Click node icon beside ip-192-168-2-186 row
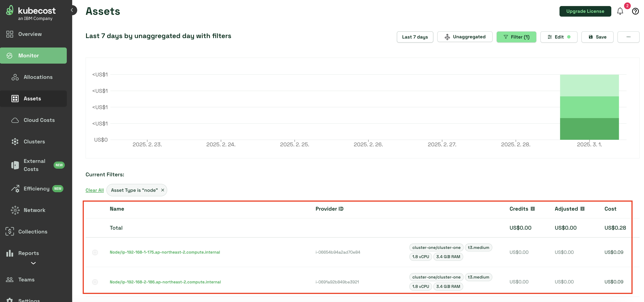This screenshot has width=644, height=302. pyautogui.click(x=95, y=282)
